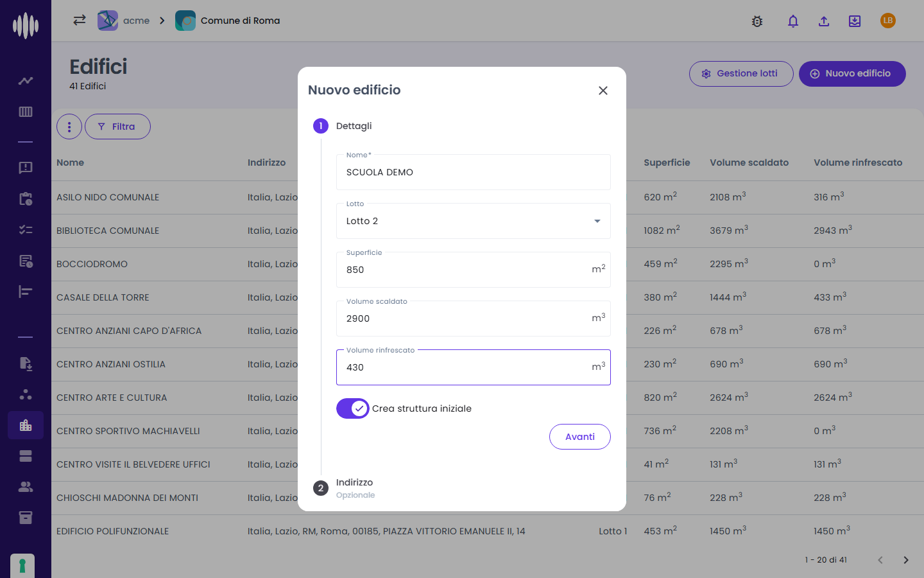This screenshot has width=924, height=578.
Task: Open the Gantt chart icon in sidebar
Action: (26, 292)
